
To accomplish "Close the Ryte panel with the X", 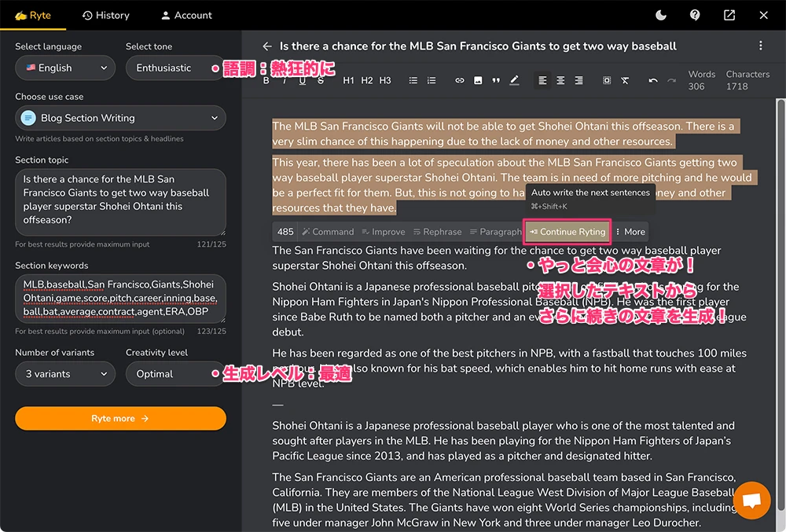I will tap(763, 15).
